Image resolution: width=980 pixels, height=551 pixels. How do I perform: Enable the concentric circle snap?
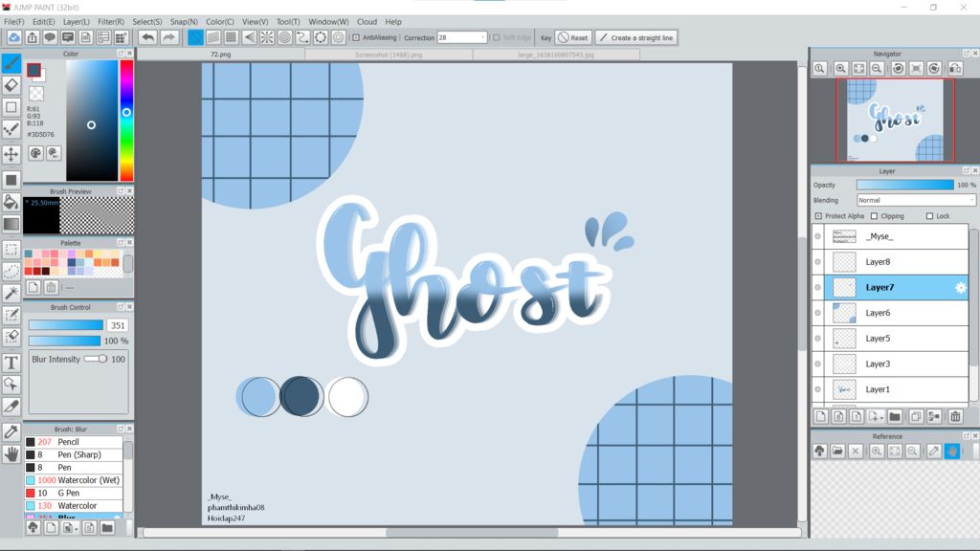pos(284,37)
